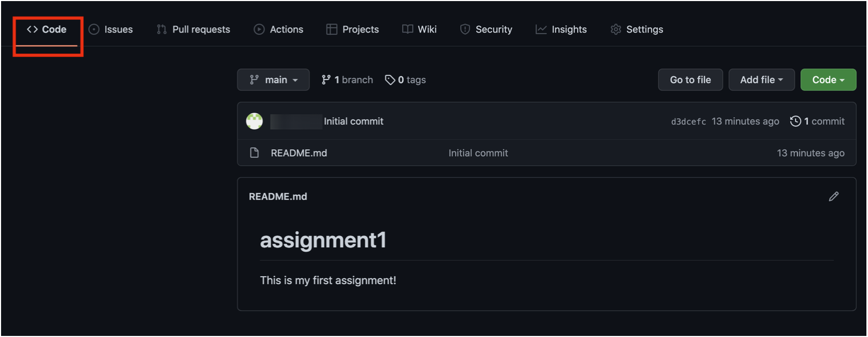This screenshot has height=337, width=868.
Task: Open the Wiki tab
Action: pos(420,29)
